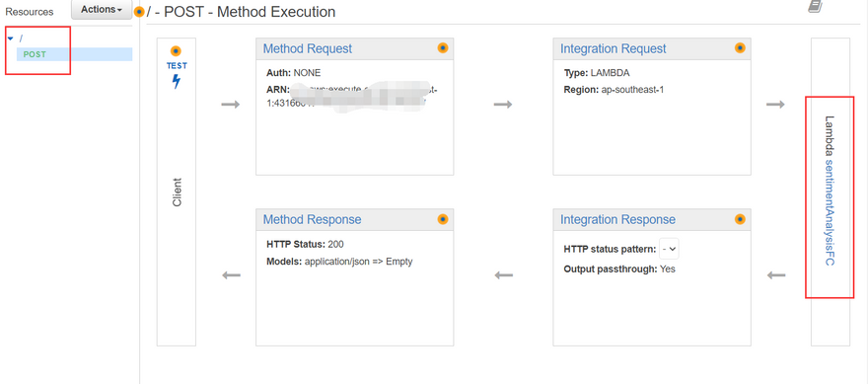The width and height of the screenshot is (868, 384).
Task: Click the vertical Client label
Action: 177,192
